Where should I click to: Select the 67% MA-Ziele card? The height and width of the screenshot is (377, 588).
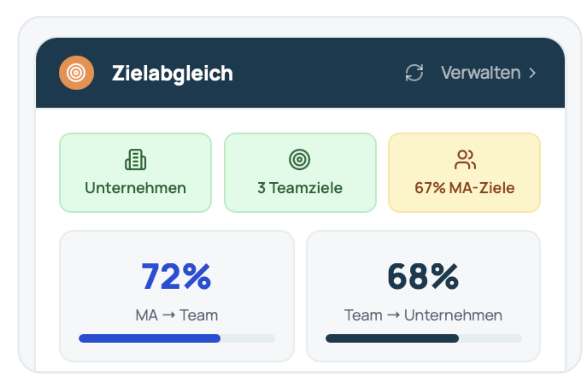pos(464,173)
